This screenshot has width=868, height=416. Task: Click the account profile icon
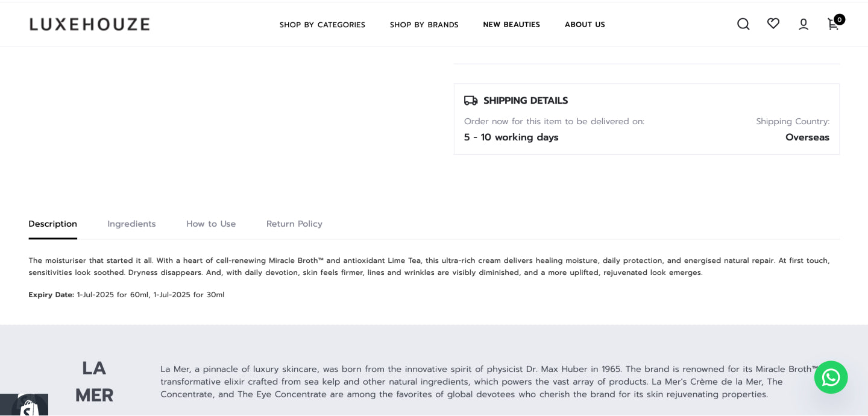(804, 24)
